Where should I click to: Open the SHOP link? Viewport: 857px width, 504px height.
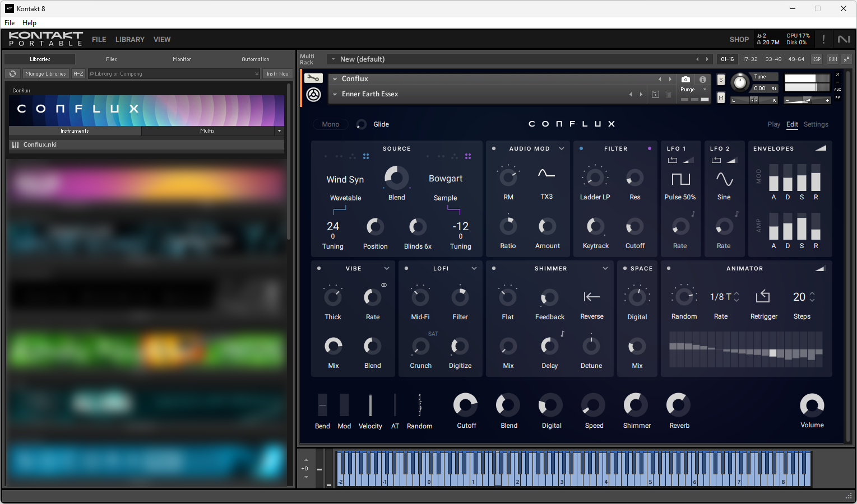[x=739, y=40]
